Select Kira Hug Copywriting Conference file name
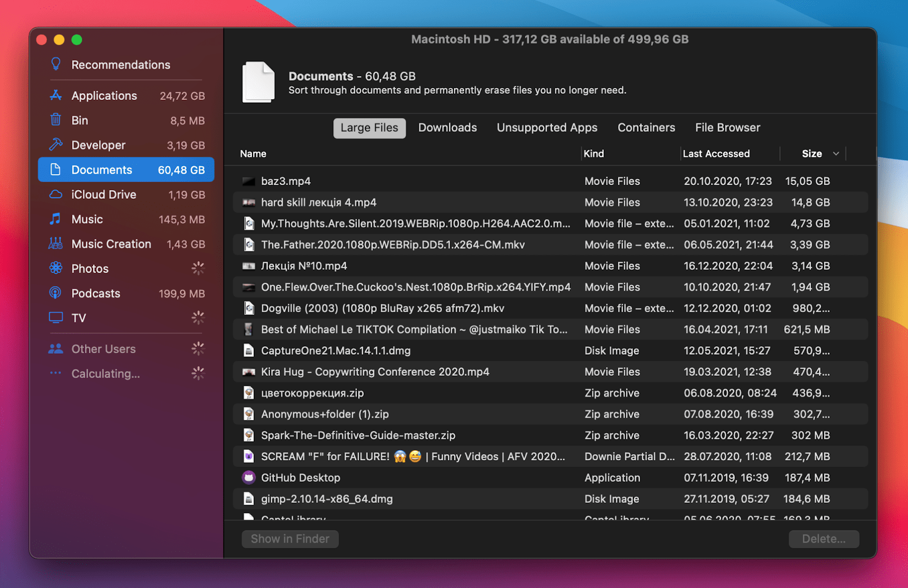This screenshot has width=908, height=588. click(x=375, y=372)
